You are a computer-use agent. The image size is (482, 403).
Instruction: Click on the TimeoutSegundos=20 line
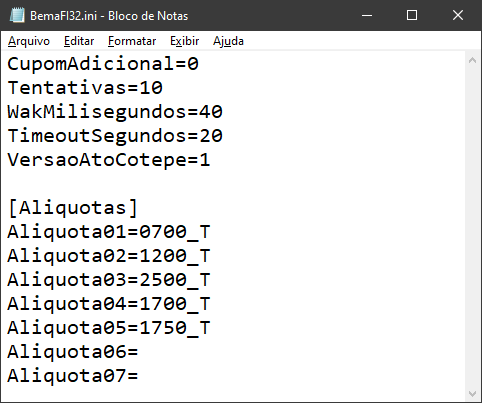click(115, 136)
